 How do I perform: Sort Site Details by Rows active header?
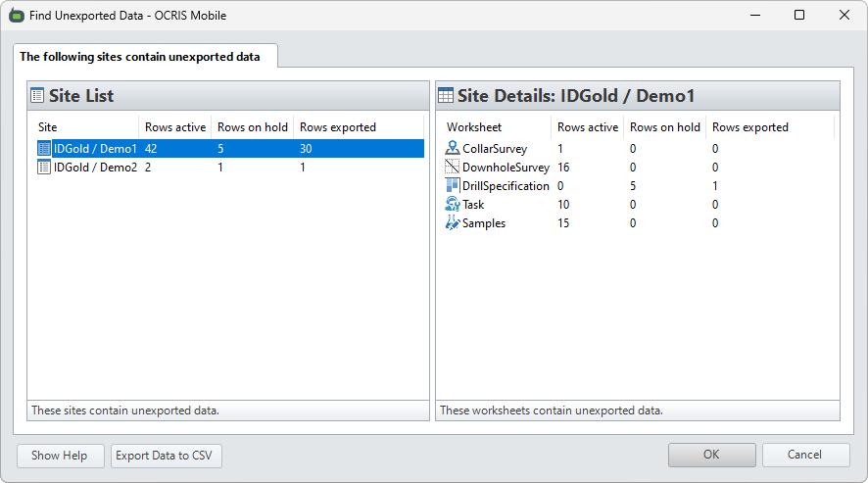(588, 127)
